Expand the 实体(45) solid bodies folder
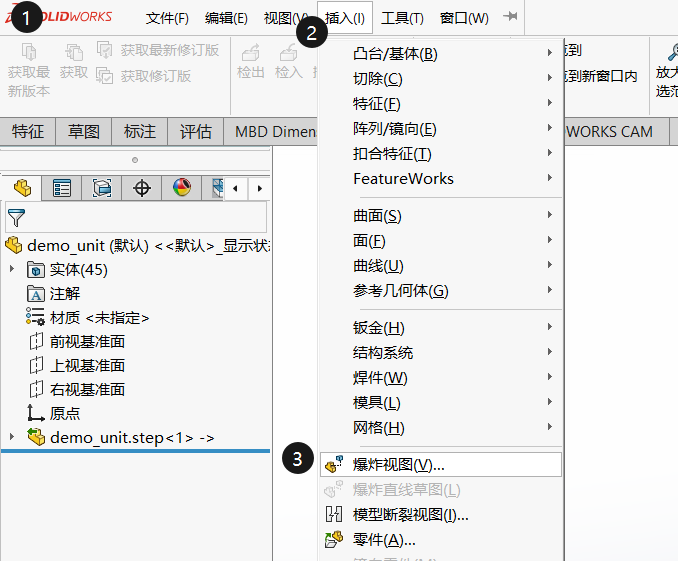678x561 pixels. coord(12,269)
